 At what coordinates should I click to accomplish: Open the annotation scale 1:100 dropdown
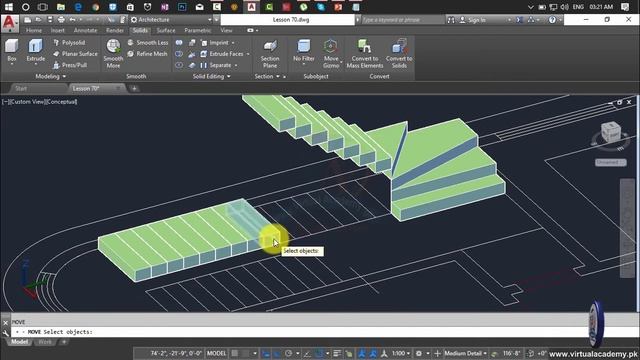[x=401, y=353]
